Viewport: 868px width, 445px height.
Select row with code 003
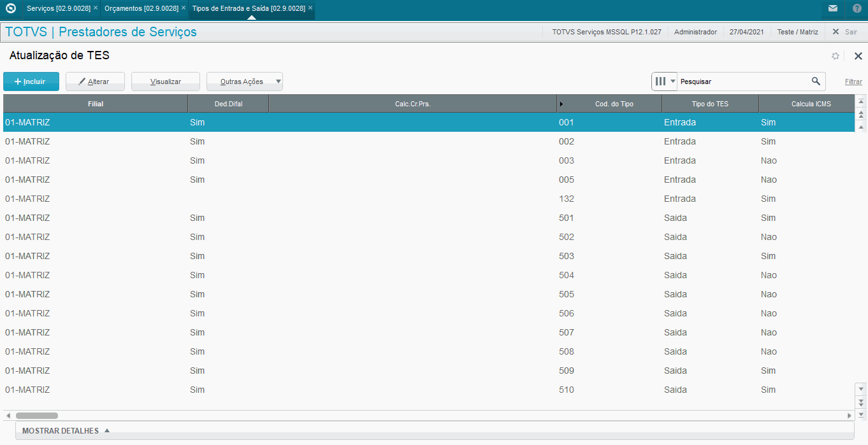[429, 160]
